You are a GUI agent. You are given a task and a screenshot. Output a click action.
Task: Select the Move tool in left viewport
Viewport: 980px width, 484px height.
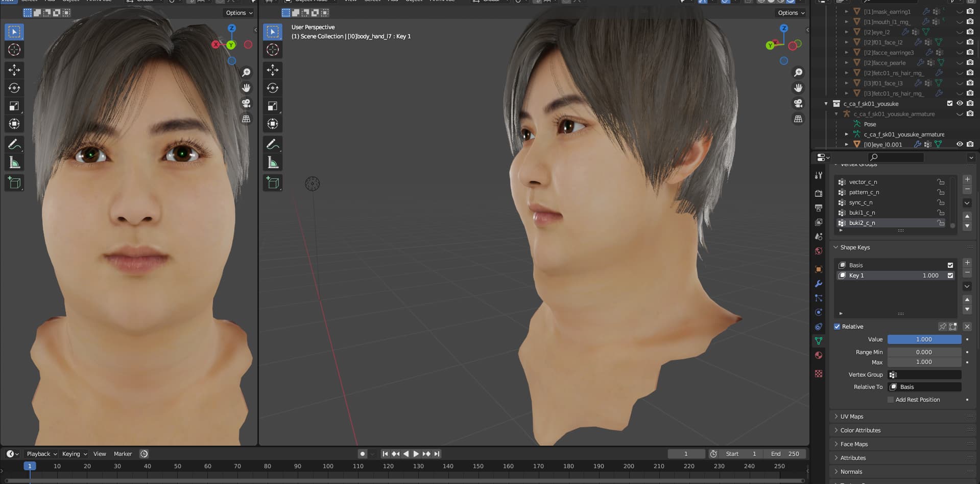[x=14, y=70]
